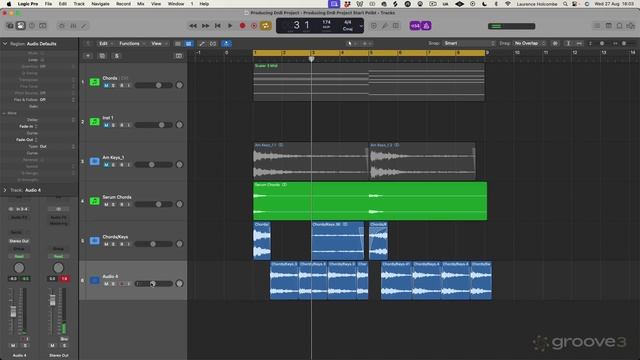
Task: Toggle the Show Flex button
Action: (x=213, y=43)
